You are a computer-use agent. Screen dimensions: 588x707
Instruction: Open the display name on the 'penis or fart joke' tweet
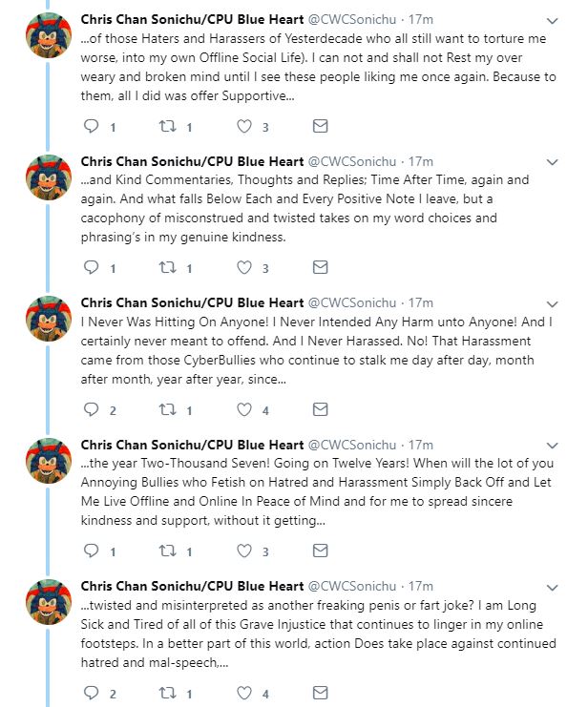click(192, 586)
